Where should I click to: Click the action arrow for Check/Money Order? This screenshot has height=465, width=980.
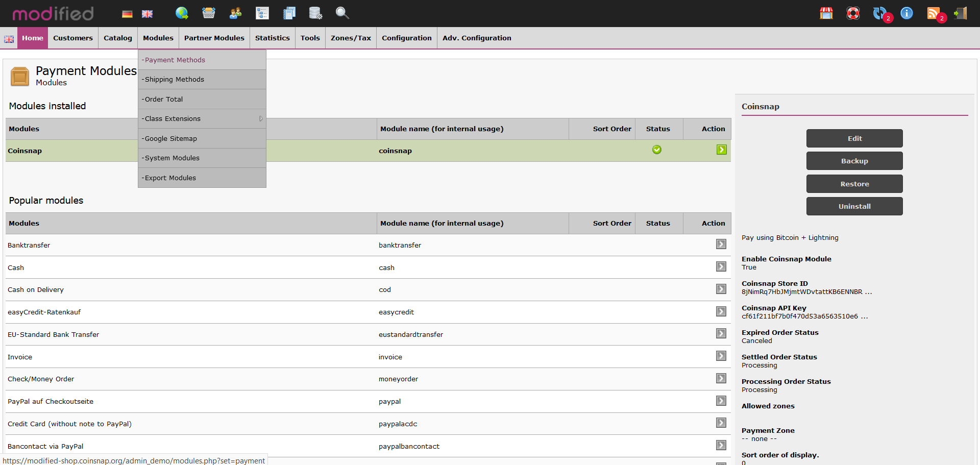(x=721, y=378)
